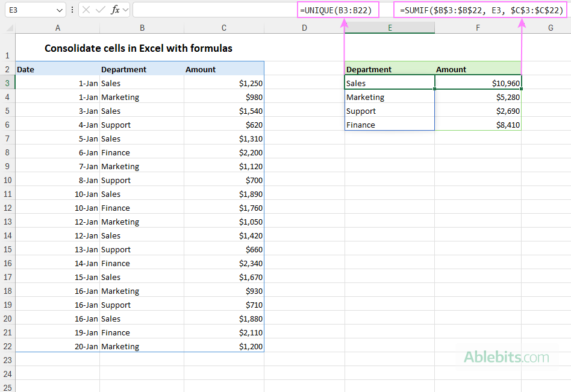This screenshot has width=571, height=392.
Task: Select the Department header cell in column E
Action: coord(390,69)
